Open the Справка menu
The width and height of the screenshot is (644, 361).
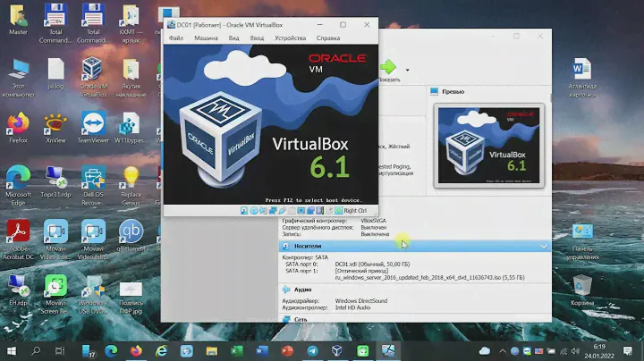(x=328, y=38)
